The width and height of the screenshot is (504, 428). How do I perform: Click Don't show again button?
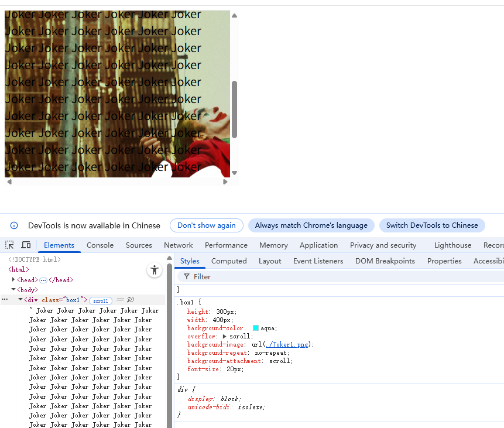(x=207, y=225)
